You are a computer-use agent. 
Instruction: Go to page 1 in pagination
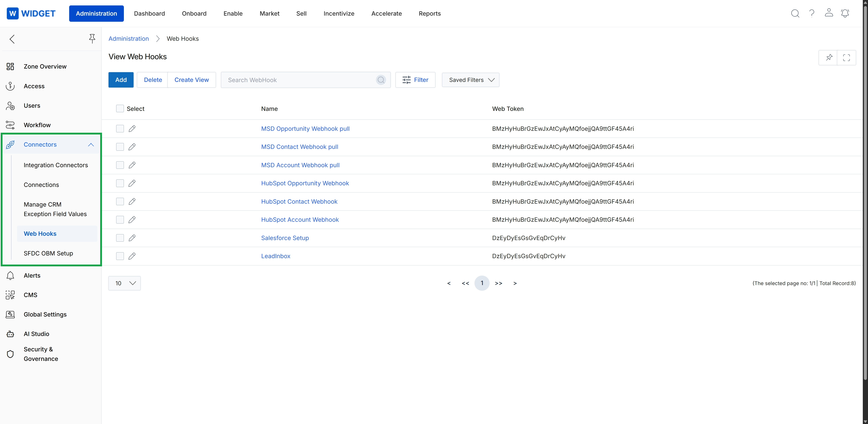pyautogui.click(x=482, y=283)
